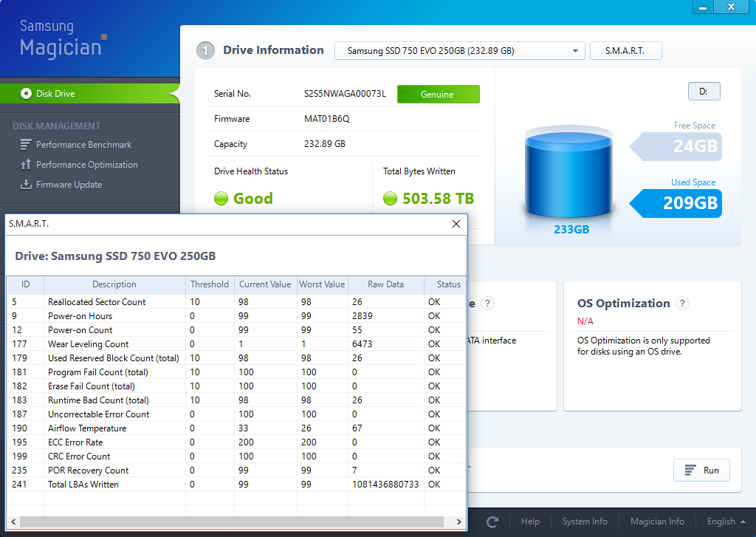Click the Performance Optimization arrows icon

[x=26, y=165]
